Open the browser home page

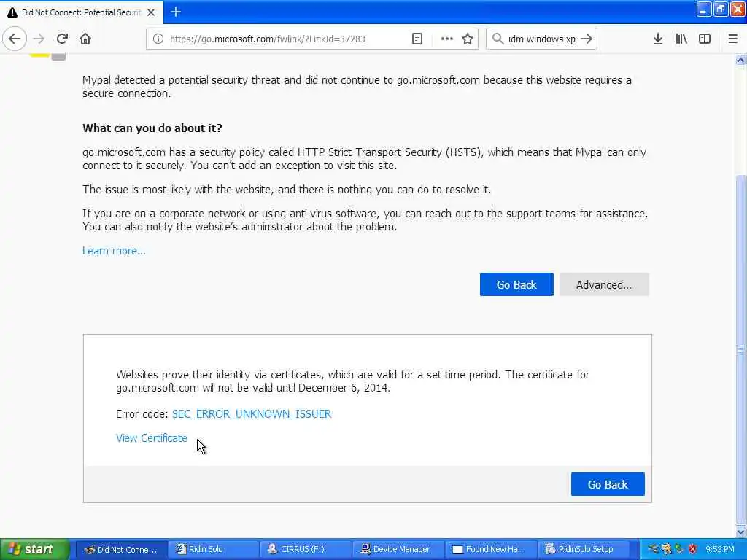tap(85, 39)
